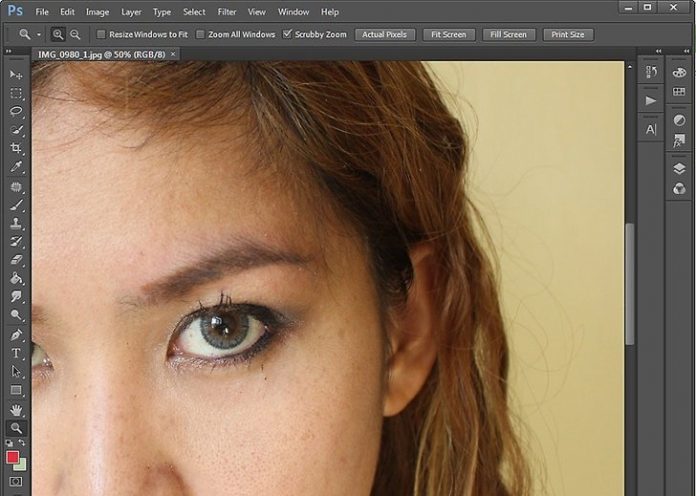Screen dimensions: 696x496
Task: Disable the Scrubby Zoom checkbox
Action: coord(288,34)
